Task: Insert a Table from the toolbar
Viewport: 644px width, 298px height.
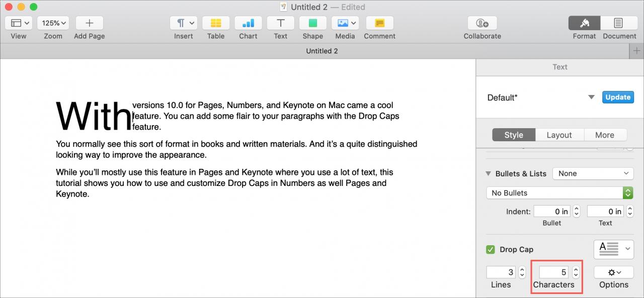Action: pyautogui.click(x=216, y=23)
